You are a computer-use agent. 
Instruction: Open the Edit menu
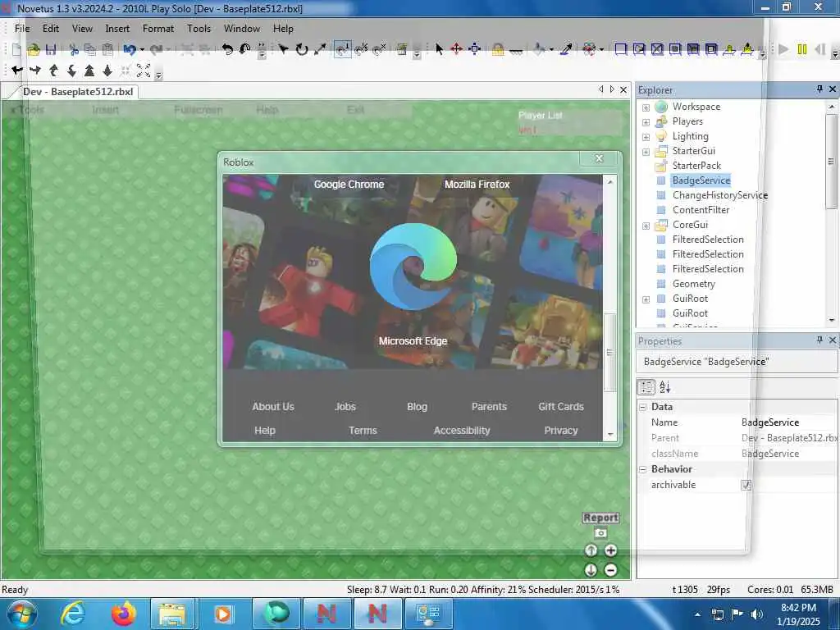51,29
